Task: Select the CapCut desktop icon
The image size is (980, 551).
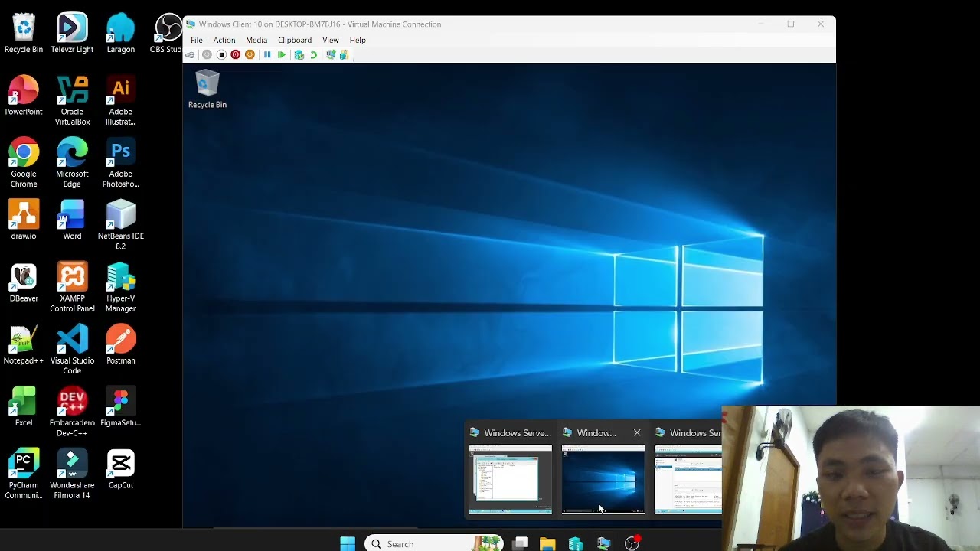Action: (120, 468)
